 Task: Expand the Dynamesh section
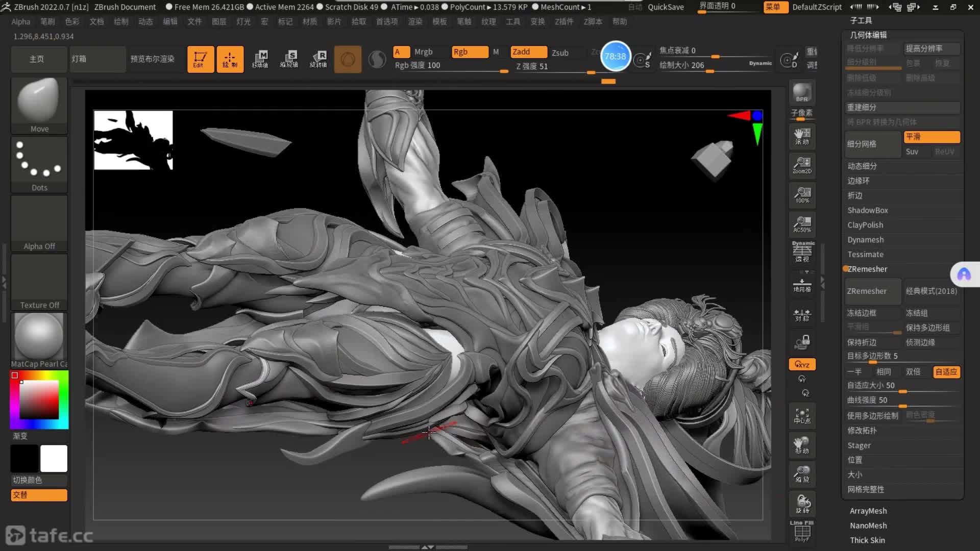[865, 240]
